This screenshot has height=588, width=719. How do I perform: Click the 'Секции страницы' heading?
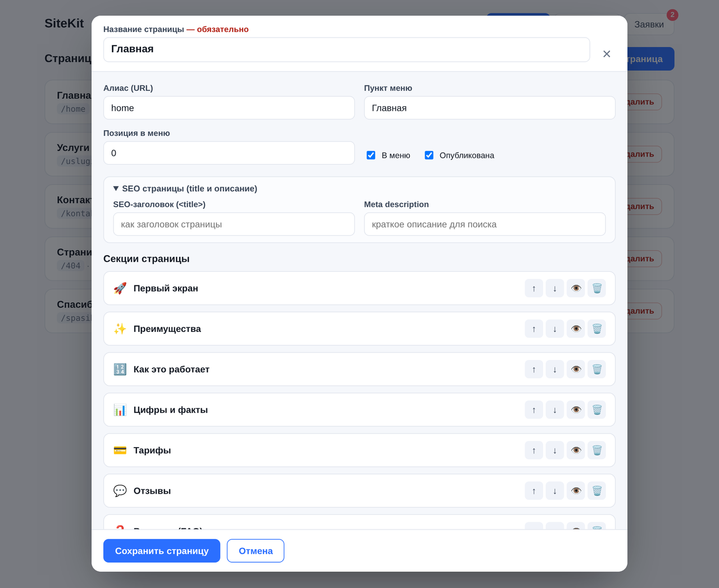pos(147,259)
